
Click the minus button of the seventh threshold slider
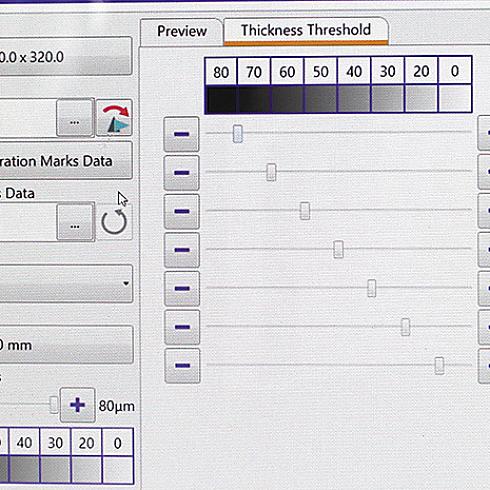tap(182, 366)
